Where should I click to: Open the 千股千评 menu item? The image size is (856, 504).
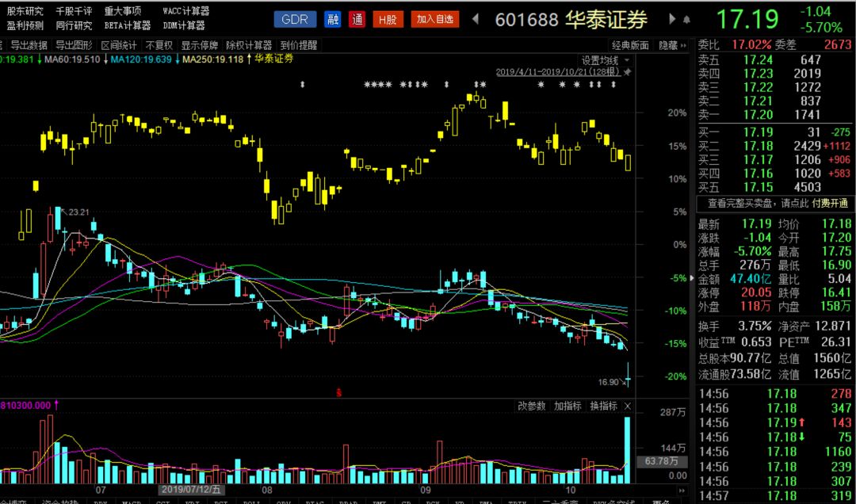pos(74,11)
